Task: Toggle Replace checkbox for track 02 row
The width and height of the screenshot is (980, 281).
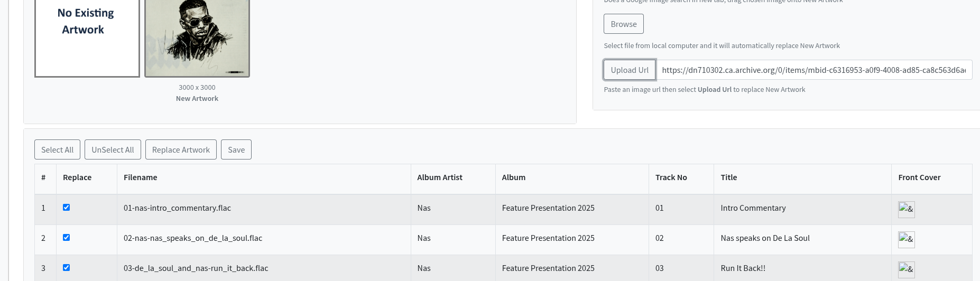Action: pyautogui.click(x=67, y=238)
